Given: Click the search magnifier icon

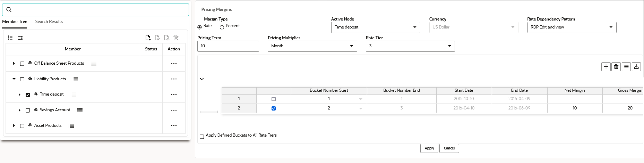Looking at the screenshot, I should tap(9, 10).
